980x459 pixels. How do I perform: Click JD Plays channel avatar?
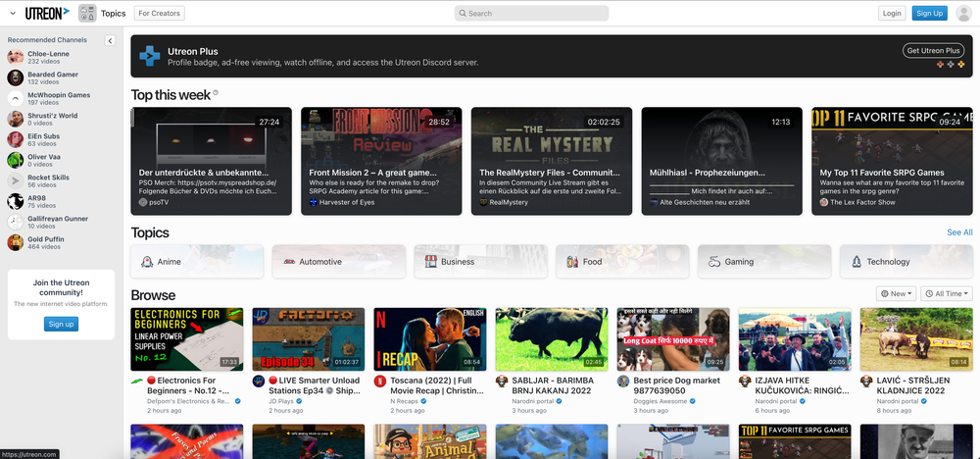coord(259,381)
